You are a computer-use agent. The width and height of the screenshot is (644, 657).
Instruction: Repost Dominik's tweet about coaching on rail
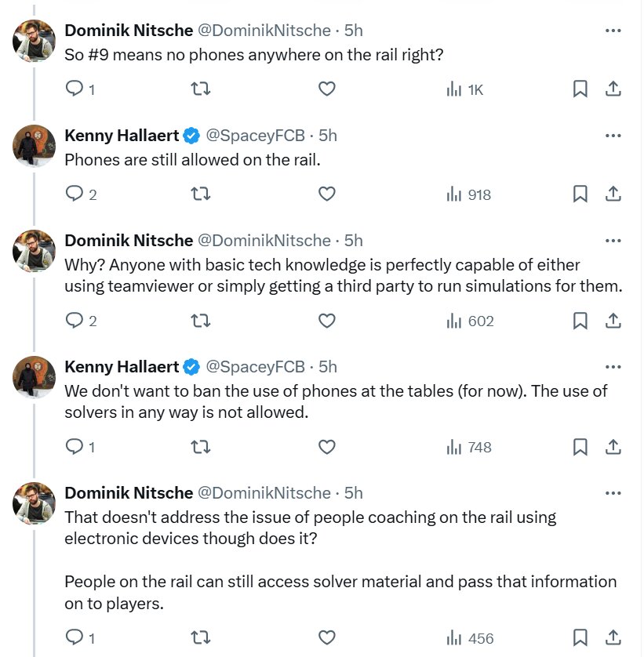point(201,637)
